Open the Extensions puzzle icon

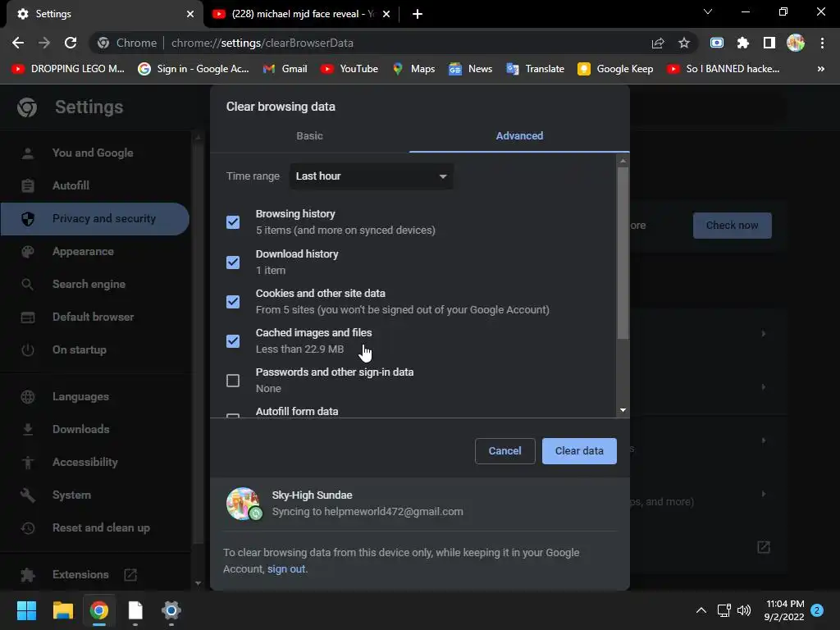click(742, 43)
